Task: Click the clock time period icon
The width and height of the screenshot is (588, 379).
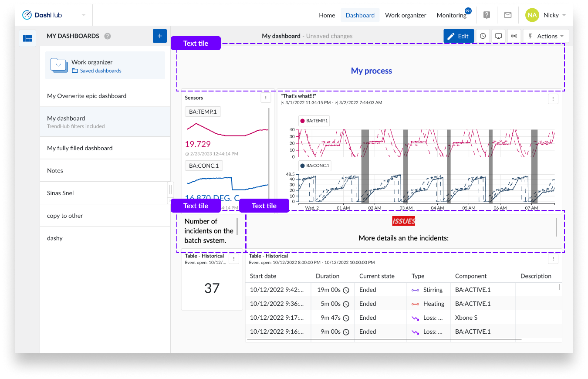Action: click(483, 36)
